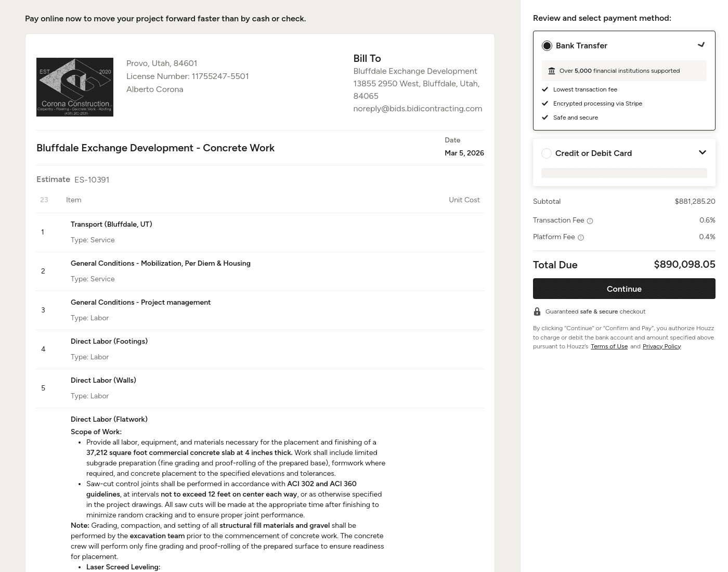Click checkmark beside Encrypted processing via Stripe
The width and height of the screenshot is (728, 572).
click(545, 103)
